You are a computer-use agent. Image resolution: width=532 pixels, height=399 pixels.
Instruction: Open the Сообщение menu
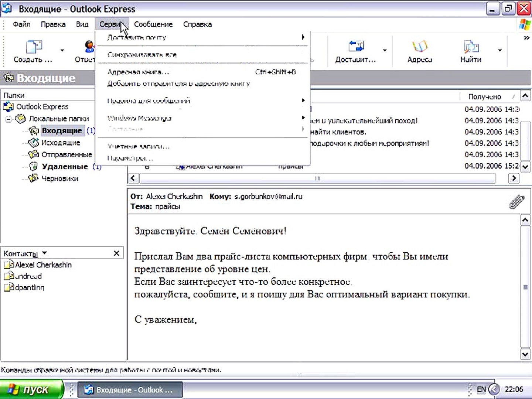[153, 24]
